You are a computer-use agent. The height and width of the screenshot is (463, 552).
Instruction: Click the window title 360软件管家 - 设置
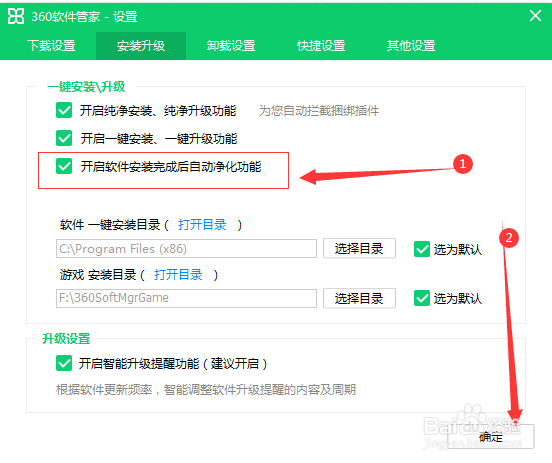(x=84, y=17)
